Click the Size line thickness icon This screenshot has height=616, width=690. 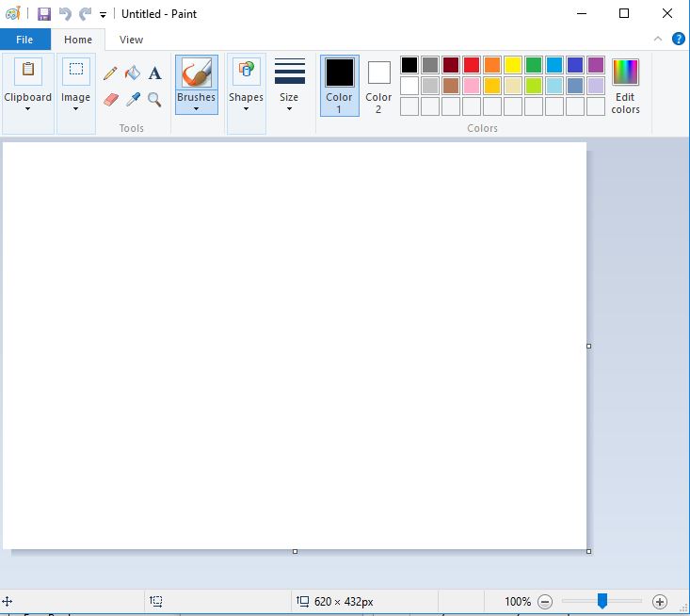click(290, 71)
